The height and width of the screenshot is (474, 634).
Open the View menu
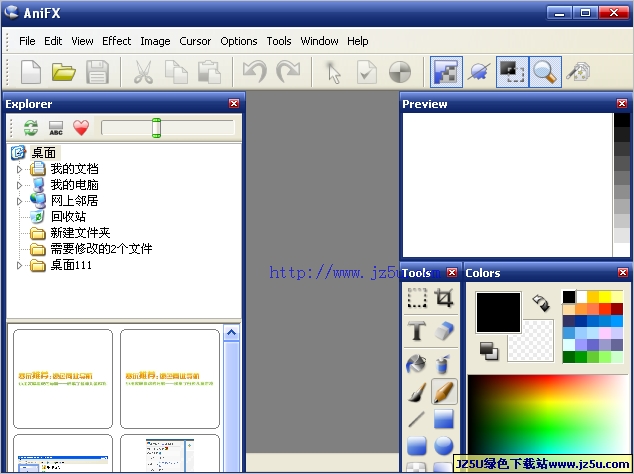point(82,41)
